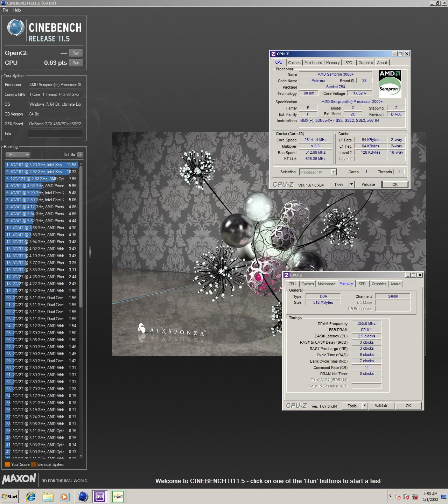The width and height of the screenshot is (448, 504).
Task: Select ranking entry 1C/1T @ 3.17 GHz
Action: tap(42, 395)
